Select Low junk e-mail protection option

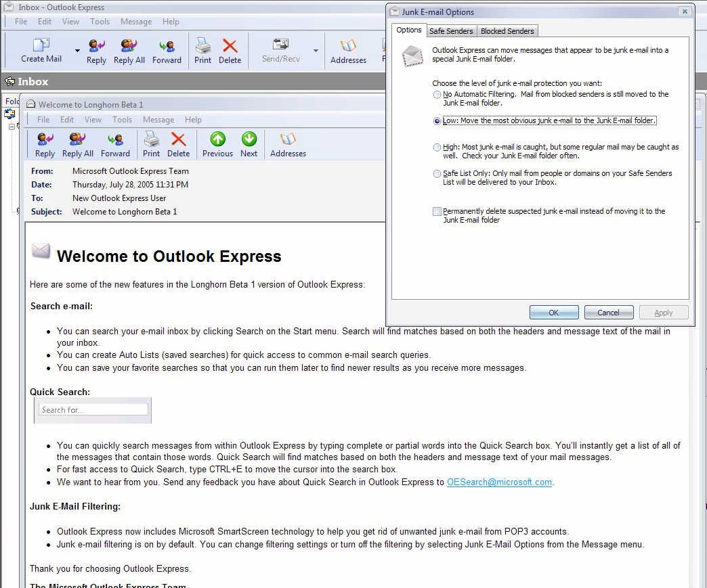pos(437,120)
